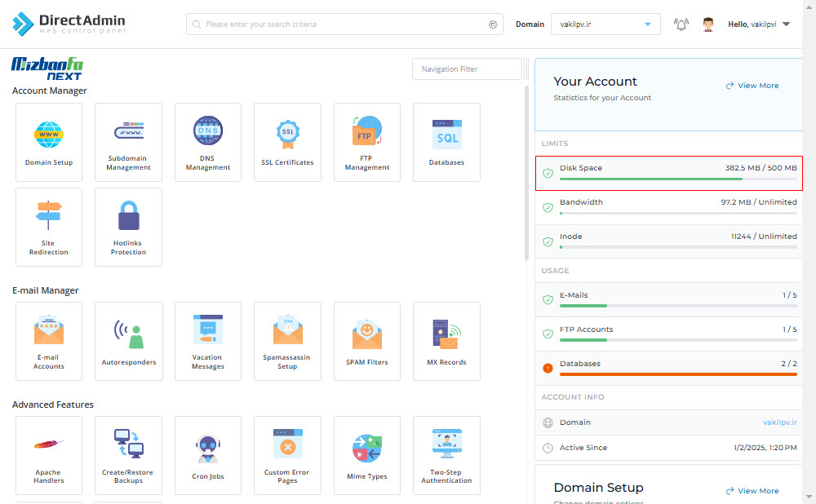Open FTP Management
Screen dimensions: 816x504
[x=367, y=142]
